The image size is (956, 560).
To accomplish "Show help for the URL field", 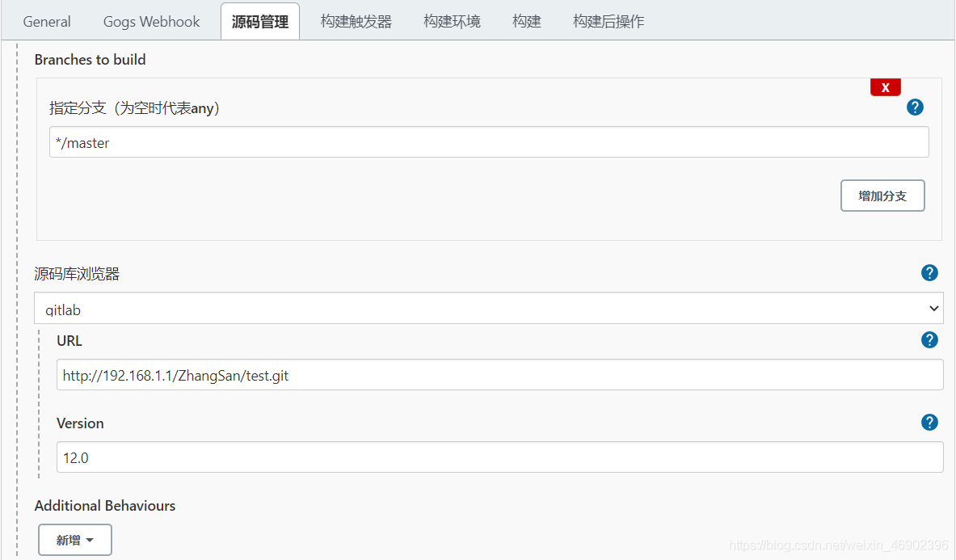I will 929,340.
